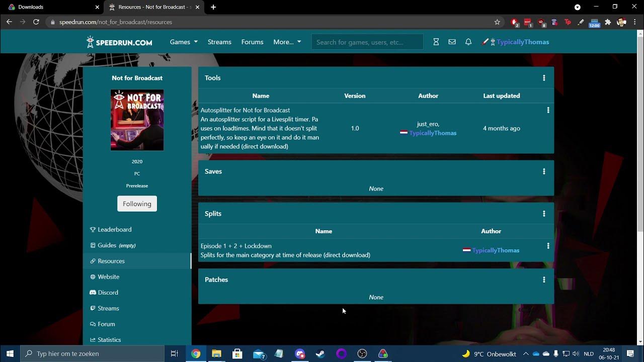Open options for the Autosplitter resource row
Screen dimensions: 644x362
pos(548,110)
